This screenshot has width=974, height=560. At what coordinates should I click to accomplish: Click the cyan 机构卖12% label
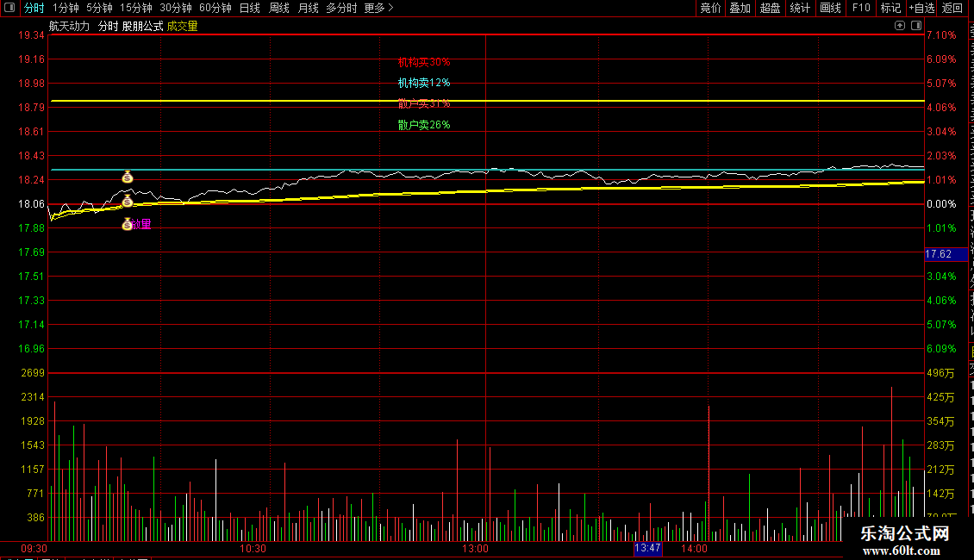point(424,83)
